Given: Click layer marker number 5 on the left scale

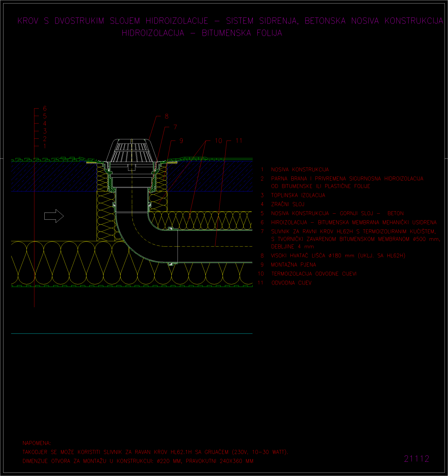Looking at the screenshot, I should (x=45, y=116).
